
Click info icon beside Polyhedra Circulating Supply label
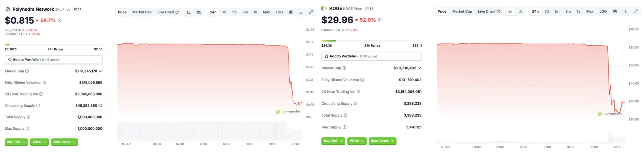[x=38, y=106]
